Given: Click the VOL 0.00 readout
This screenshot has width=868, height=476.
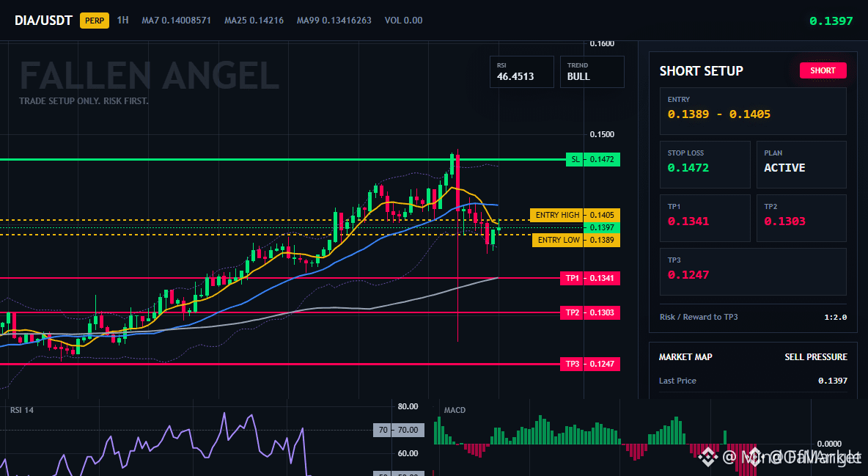Looking at the screenshot, I should (x=403, y=21).
